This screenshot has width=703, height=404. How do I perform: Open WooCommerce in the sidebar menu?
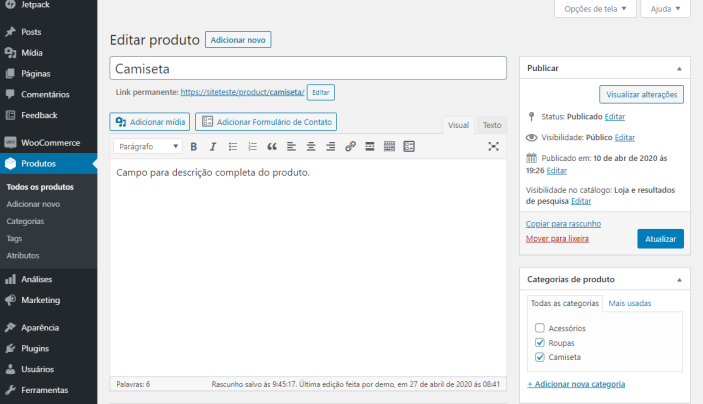pyautogui.click(x=50, y=143)
